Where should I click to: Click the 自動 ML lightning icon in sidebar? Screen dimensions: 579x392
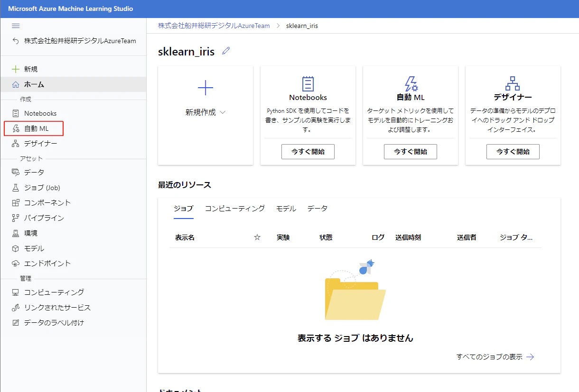tap(16, 128)
